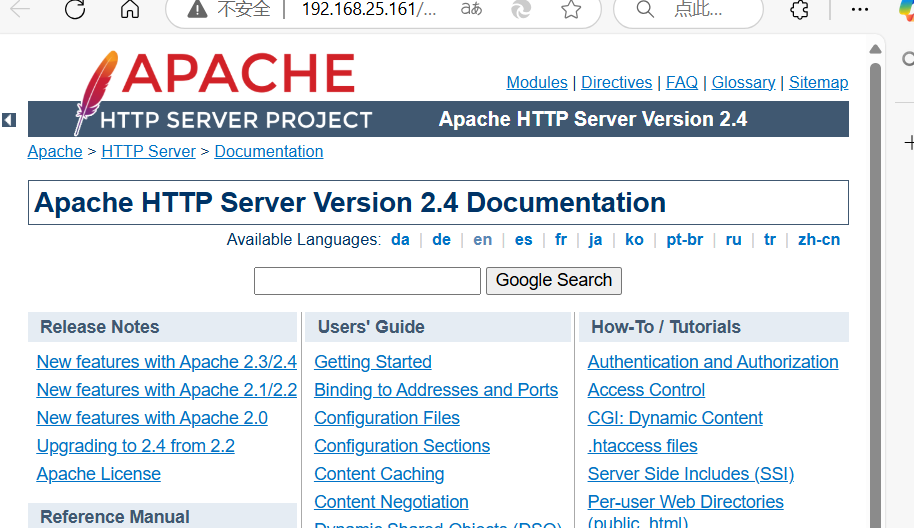Switch language to pt-br
This screenshot has width=914, height=528.
click(684, 240)
